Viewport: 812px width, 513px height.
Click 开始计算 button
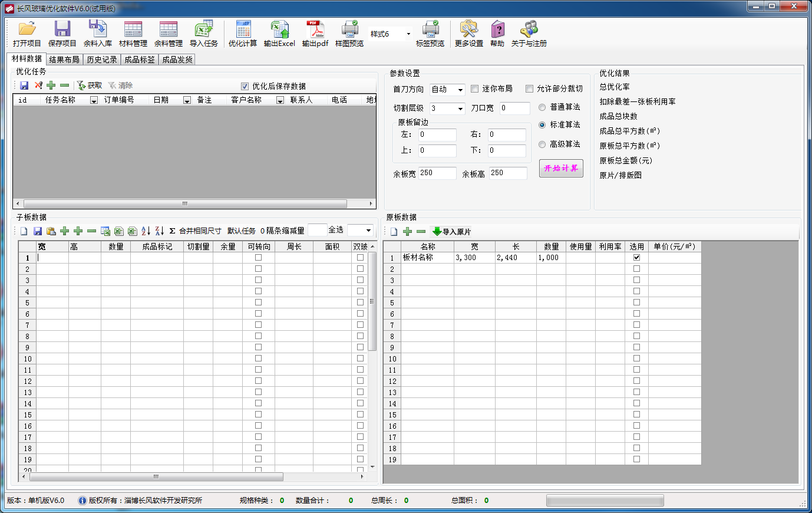[x=561, y=168]
